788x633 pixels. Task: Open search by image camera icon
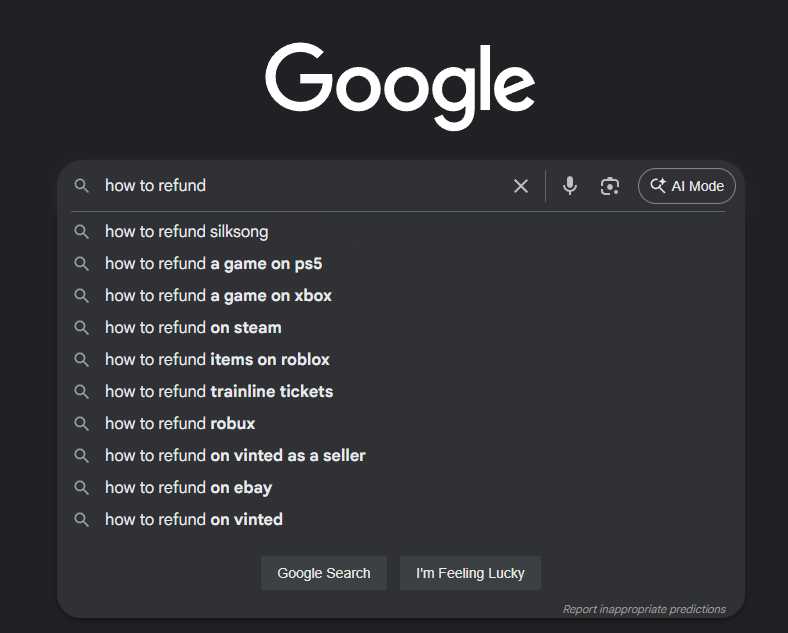tap(610, 186)
